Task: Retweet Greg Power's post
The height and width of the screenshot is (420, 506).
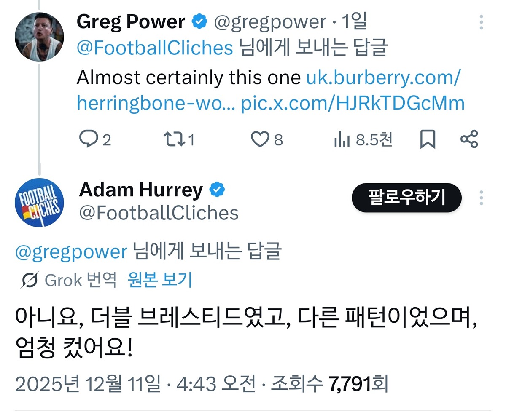Action: point(174,139)
